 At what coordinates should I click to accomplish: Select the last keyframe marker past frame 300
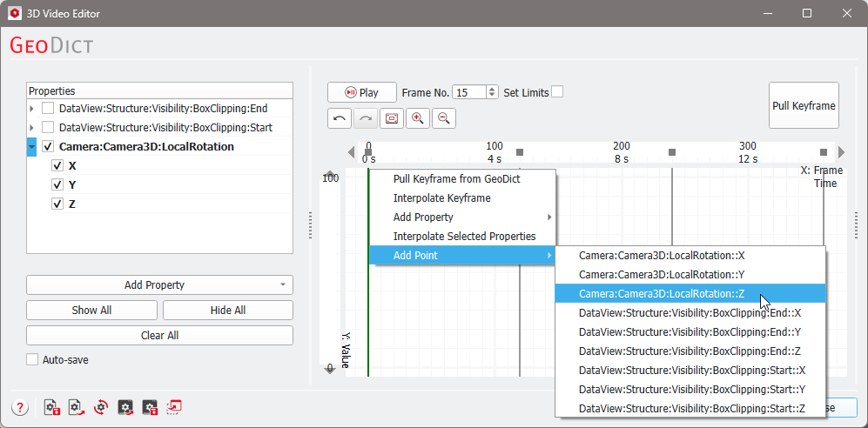click(823, 152)
